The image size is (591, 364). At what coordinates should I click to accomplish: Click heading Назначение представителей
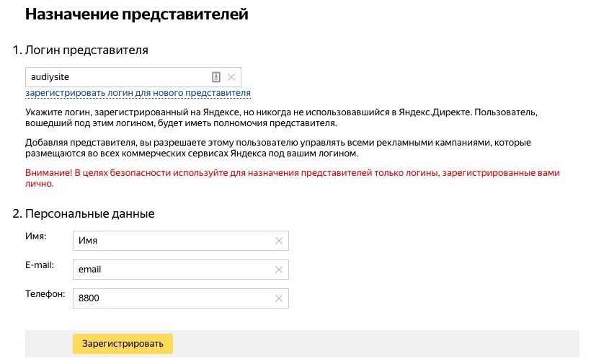tap(137, 14)
